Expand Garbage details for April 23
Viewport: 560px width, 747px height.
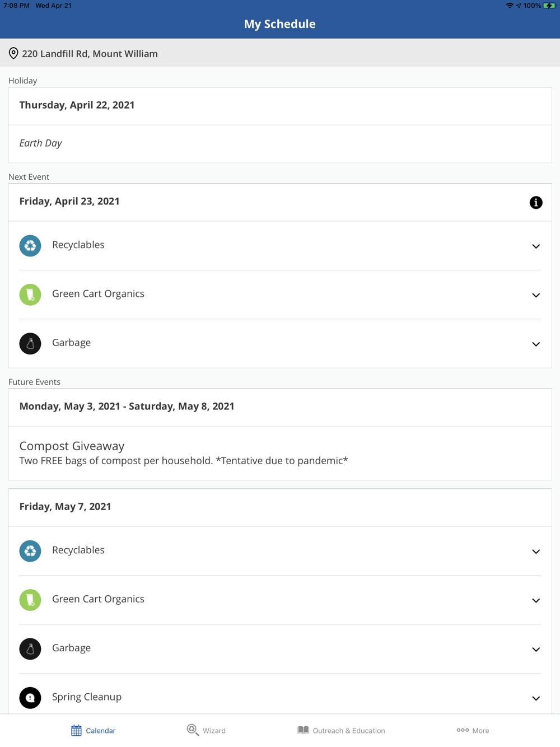(535, 344)
